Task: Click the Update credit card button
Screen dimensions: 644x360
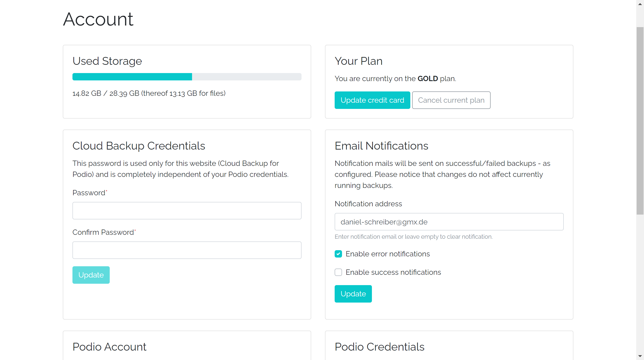Action: point(372,100)
